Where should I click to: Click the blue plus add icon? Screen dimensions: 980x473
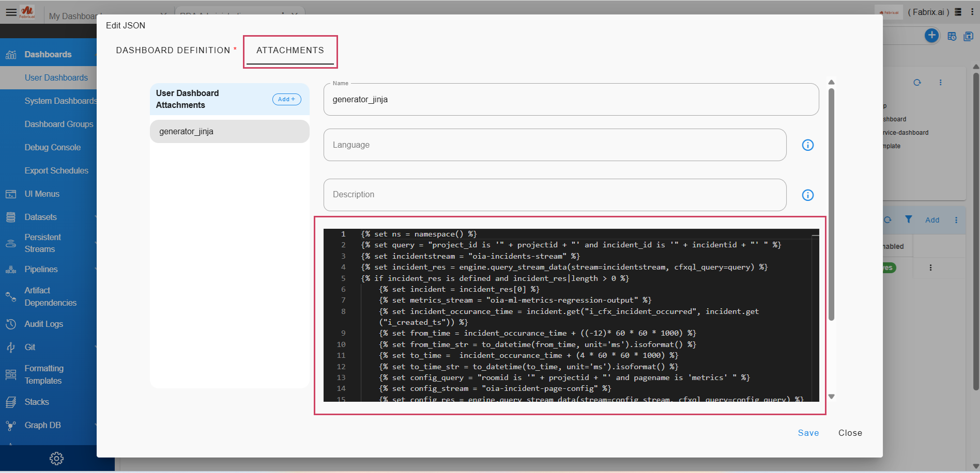(931, 36)
